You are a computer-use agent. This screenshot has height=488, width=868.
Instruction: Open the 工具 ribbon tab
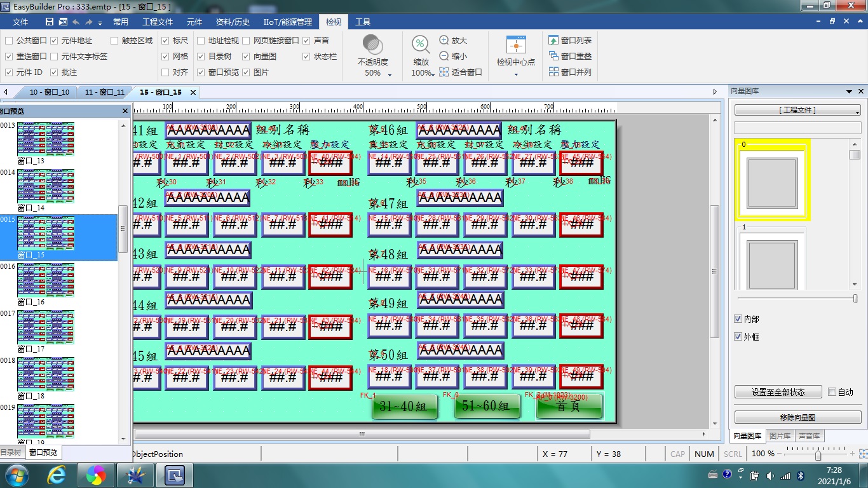pos(363,22)
